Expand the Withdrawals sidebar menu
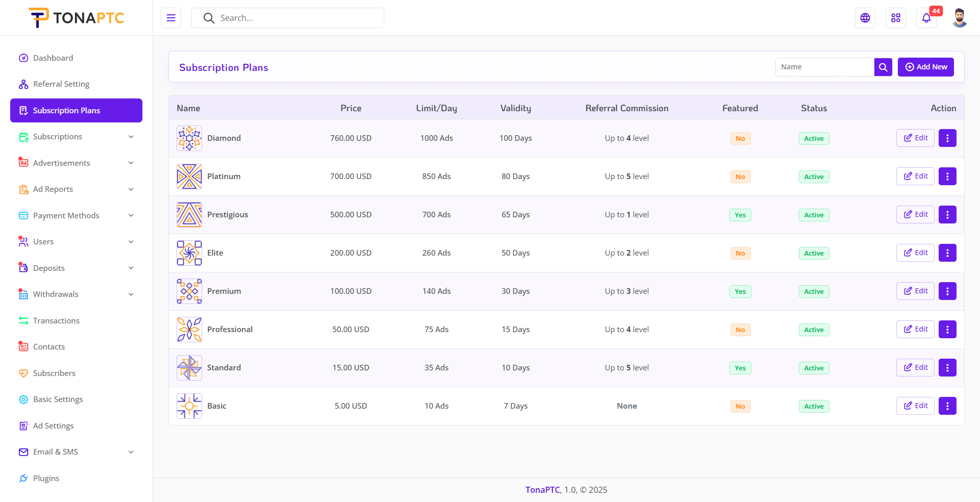Screen dimensions: 980x502 [x=77, y=294]
